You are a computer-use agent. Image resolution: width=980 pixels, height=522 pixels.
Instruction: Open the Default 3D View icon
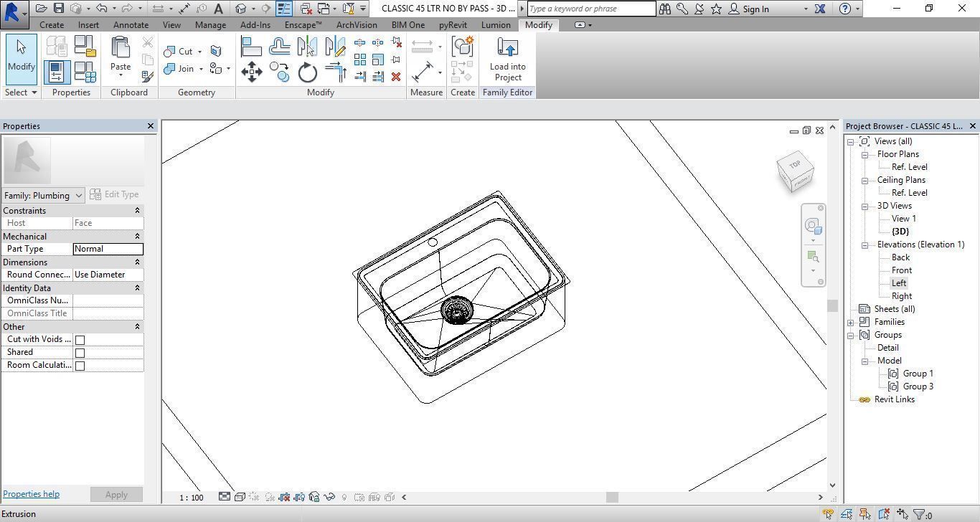(241, 9)
